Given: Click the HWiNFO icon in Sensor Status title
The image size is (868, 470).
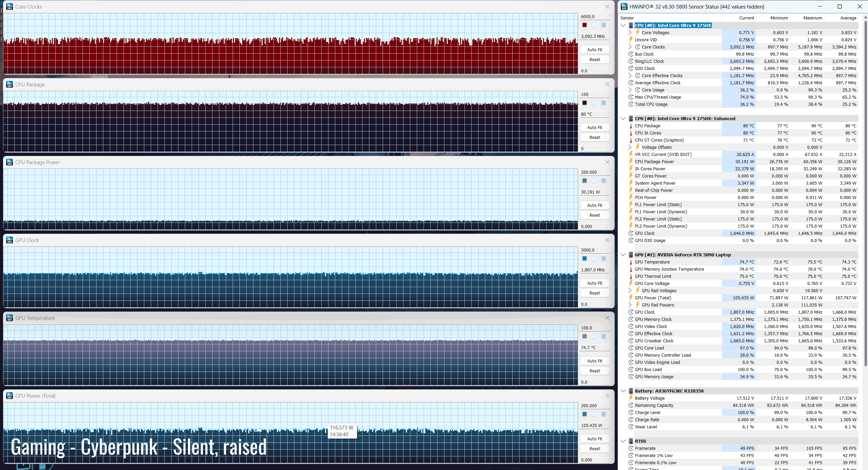Looking at the screenshot, I should [624, 6].
